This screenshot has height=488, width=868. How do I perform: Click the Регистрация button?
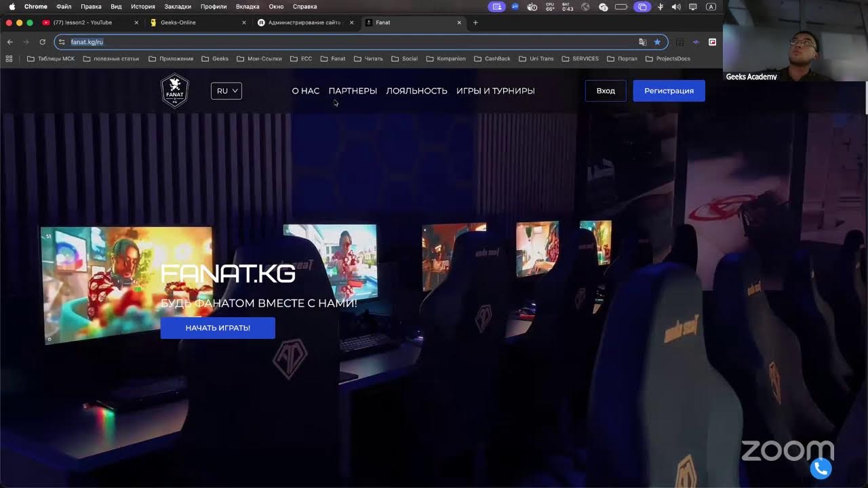(669, 91)
